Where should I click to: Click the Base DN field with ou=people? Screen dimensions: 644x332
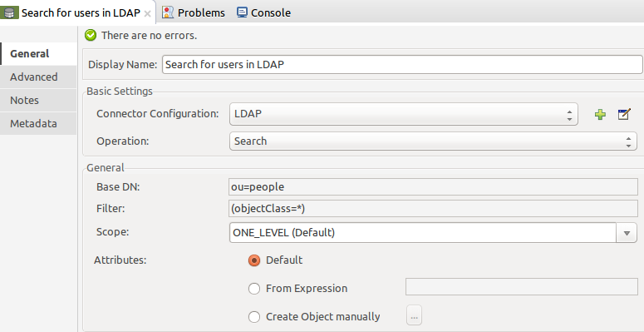(433, 186)
